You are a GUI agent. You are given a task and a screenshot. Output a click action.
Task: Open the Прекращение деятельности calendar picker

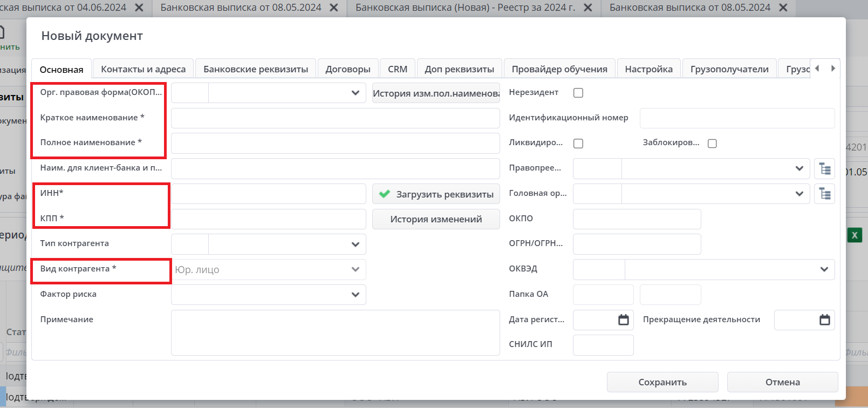[824, 320]
